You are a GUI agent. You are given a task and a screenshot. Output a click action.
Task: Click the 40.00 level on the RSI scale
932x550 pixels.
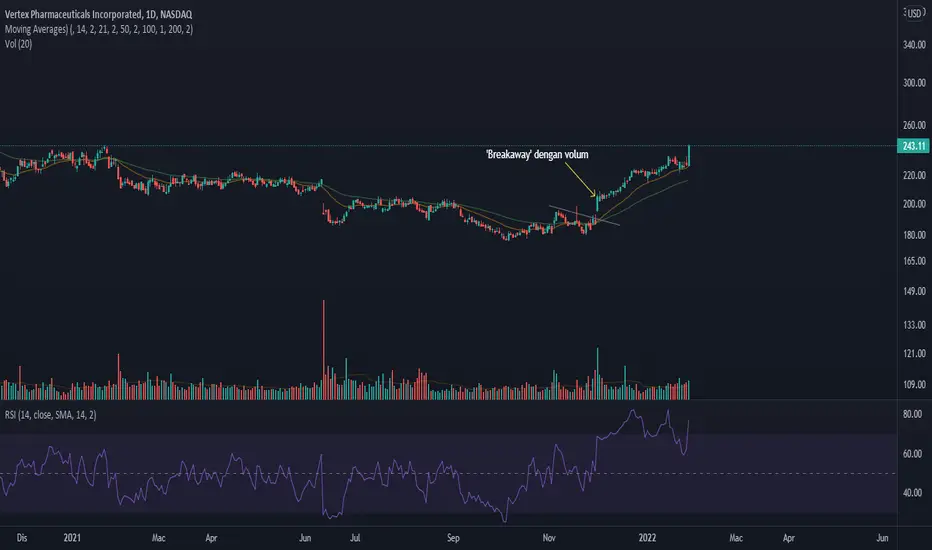click(912, 493)
